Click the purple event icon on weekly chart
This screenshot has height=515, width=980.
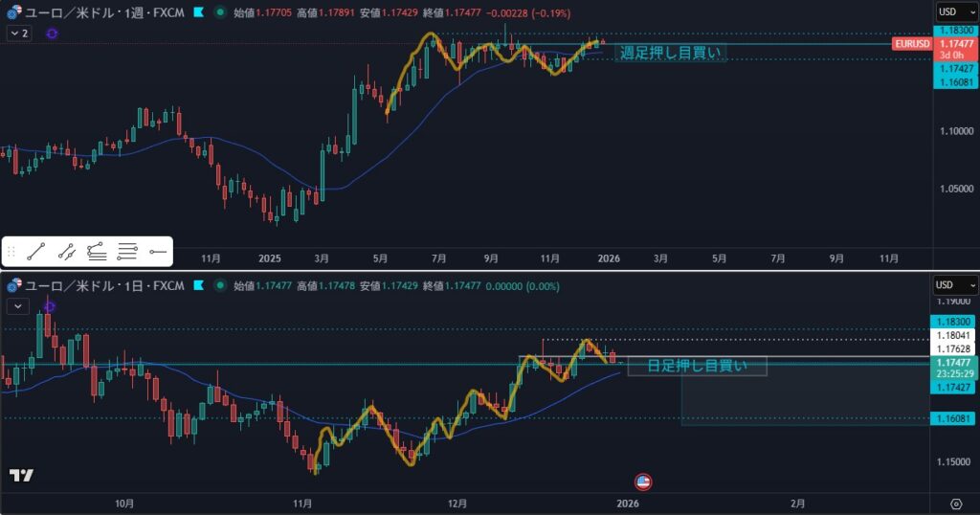tap(52, 34)
